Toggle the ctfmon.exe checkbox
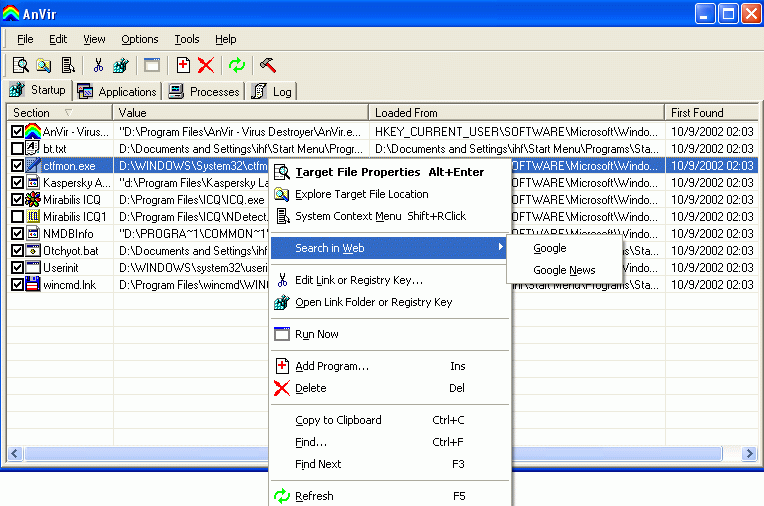Viewport: 764px width, 506px height. click(17, 165)
